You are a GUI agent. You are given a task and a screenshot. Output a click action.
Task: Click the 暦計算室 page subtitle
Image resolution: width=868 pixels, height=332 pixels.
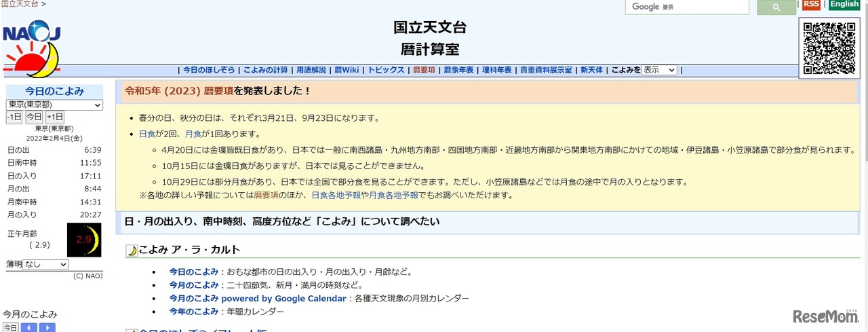[430, 50]
